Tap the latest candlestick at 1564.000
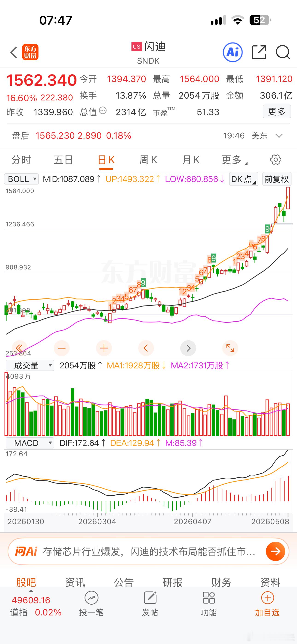 [x=288, y=198]
